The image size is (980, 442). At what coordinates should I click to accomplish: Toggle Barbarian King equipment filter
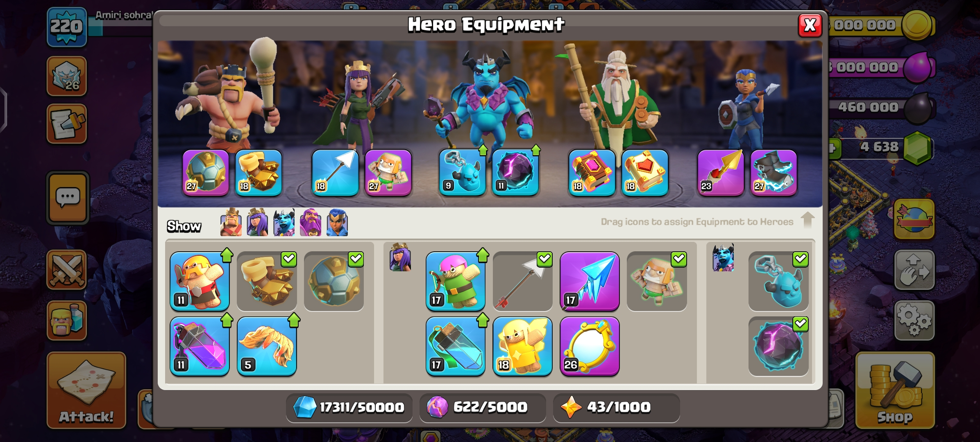click(x=231, y=222)
